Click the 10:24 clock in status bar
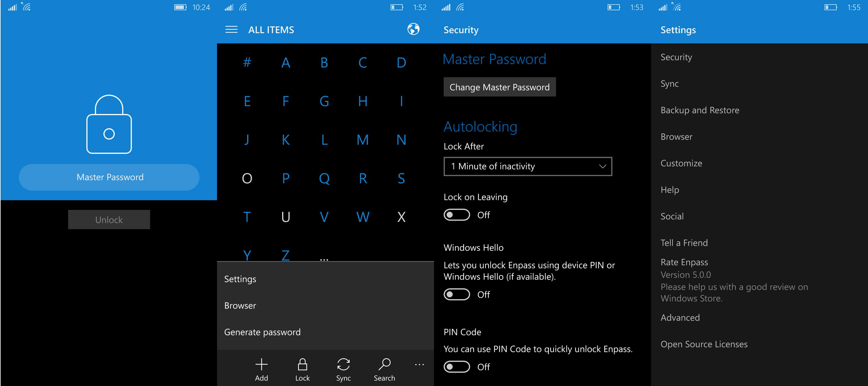Viewport: 868px width, 386px height. tap(201, 8)
